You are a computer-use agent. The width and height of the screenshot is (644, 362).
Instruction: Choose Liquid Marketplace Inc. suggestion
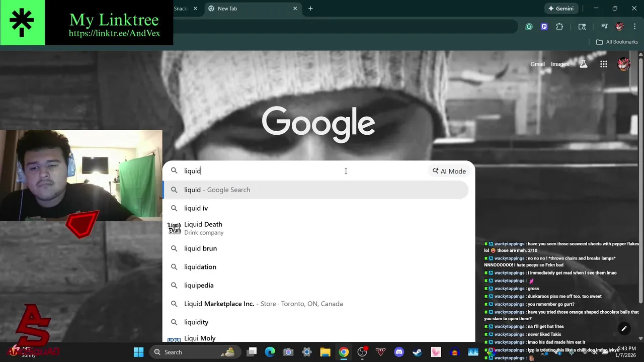[316, 304]
